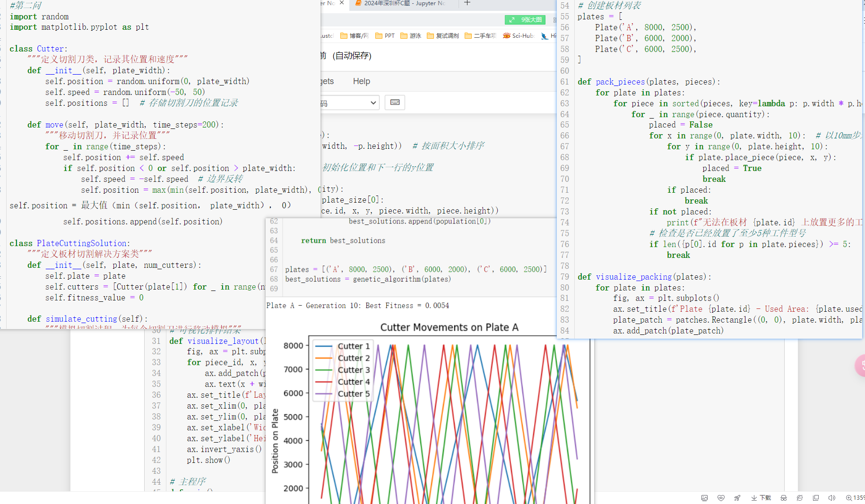Click the green 9张大图 button
The height and width of the screenshot is (504, 865).
click(x=525, y=20)
